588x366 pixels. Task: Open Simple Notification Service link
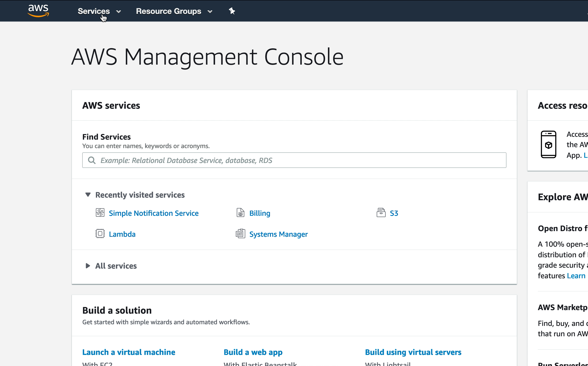[x=154, y=213]
